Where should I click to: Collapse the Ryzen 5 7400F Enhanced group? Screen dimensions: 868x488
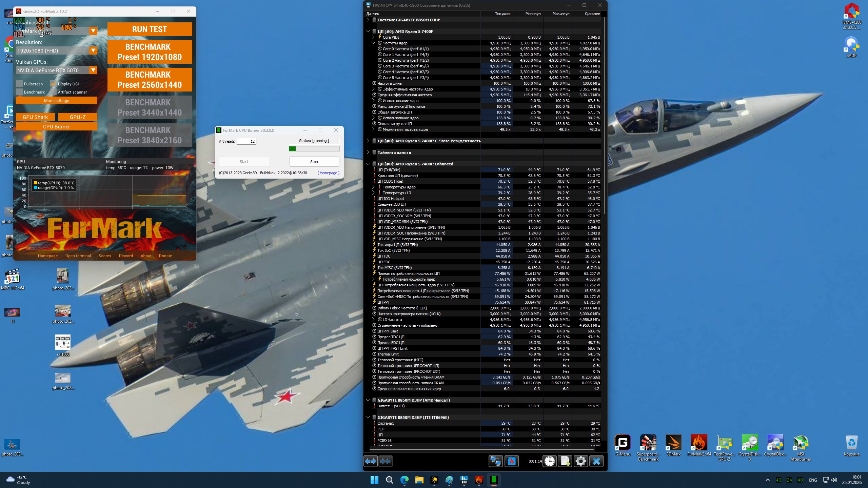tap(368, 164)
